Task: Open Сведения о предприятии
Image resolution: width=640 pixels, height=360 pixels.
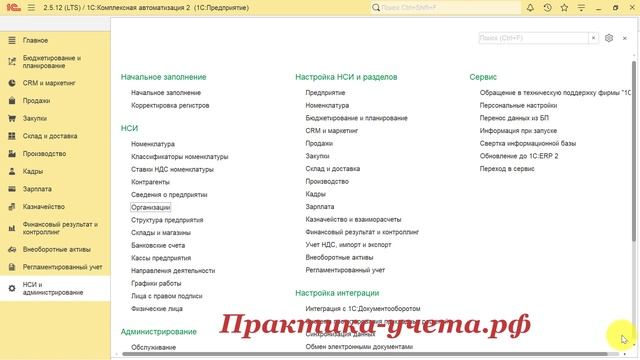Action: [x=169, y=195]
